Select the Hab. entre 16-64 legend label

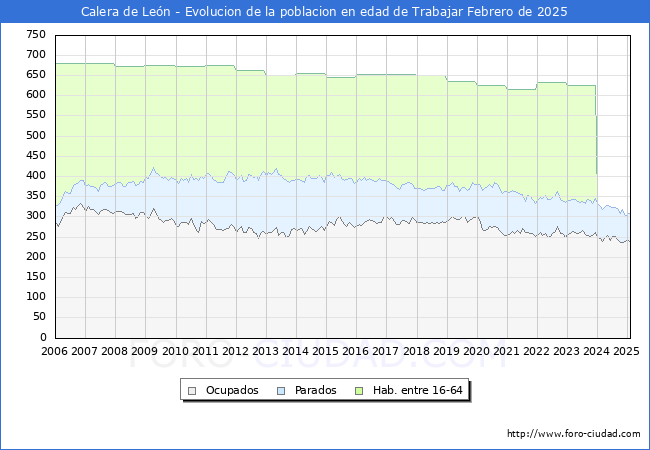pos(417,390)
